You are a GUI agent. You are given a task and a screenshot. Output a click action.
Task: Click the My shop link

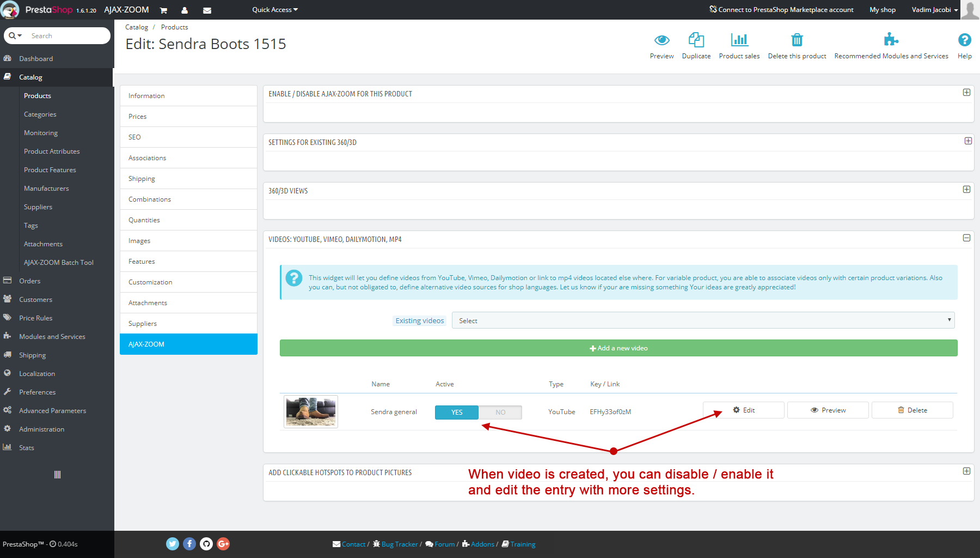point(882,10)
